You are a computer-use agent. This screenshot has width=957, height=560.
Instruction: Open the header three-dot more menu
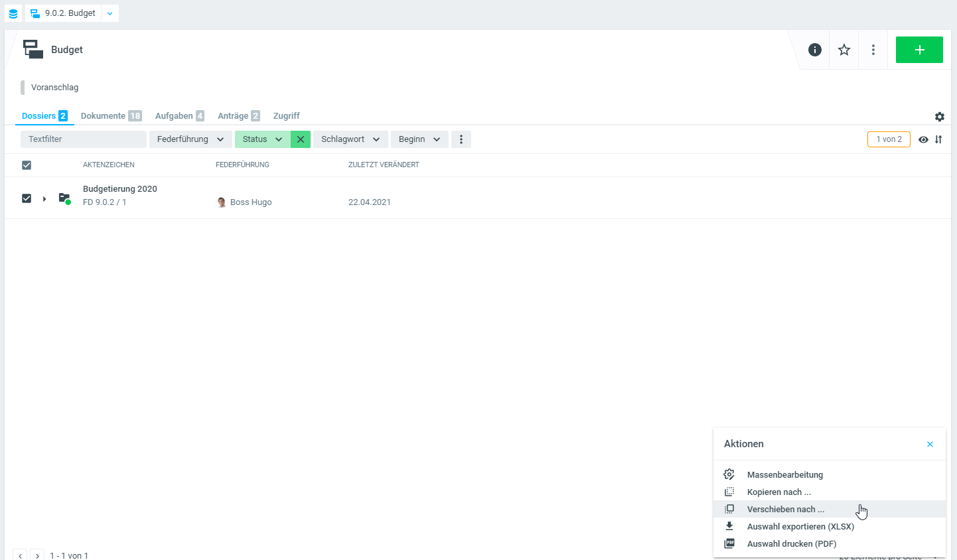tap(873, 50)
